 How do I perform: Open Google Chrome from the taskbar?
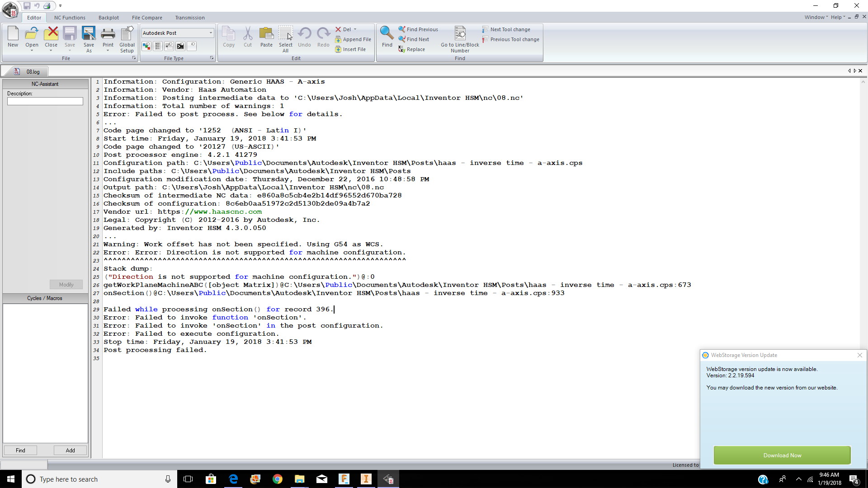click(x=278, y=479)
